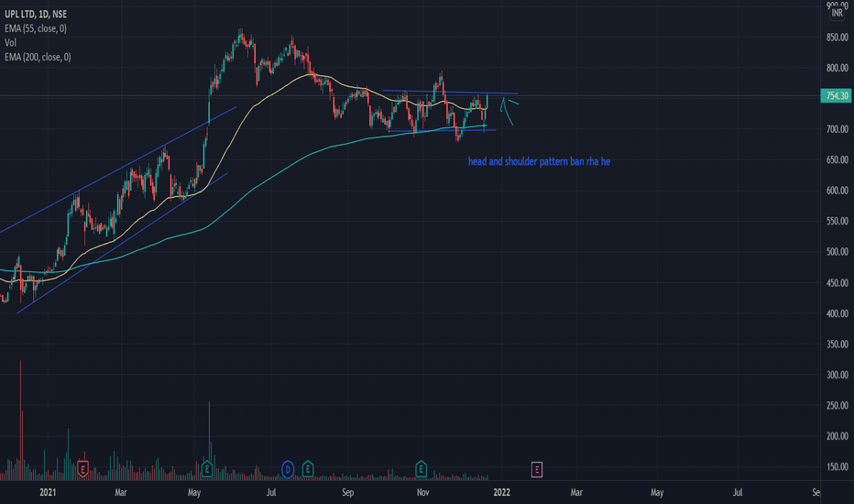Click the 2022 label on the time axis
854x504 pixels.
[x=501, y=493]
